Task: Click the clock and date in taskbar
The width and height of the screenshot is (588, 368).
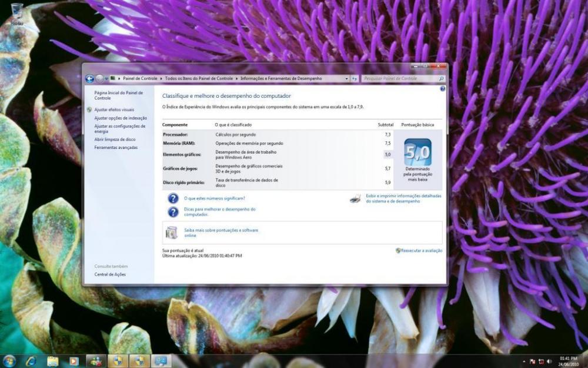Action: point(568,361)
